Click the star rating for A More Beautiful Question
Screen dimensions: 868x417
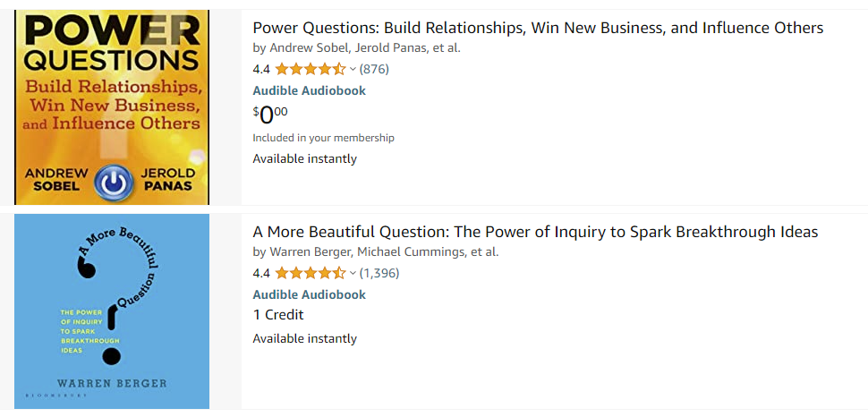(310, 273)
